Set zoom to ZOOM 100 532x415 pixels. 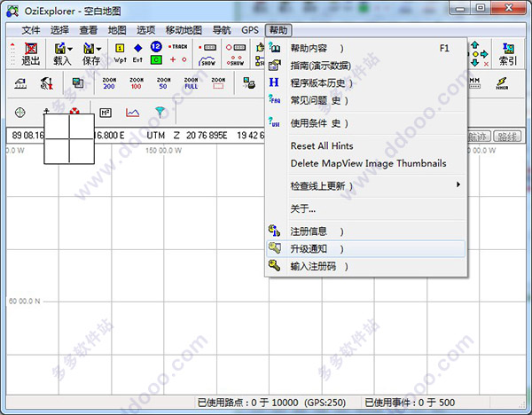tap(136, 83)
